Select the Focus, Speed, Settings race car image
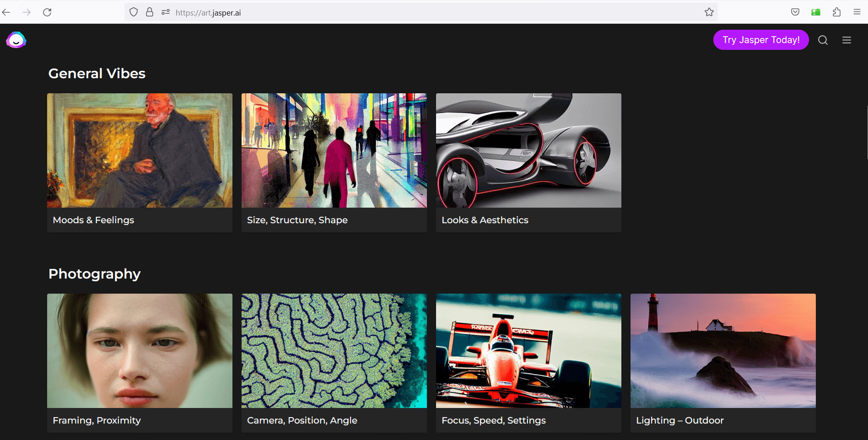The height and width of the screenshot is (440, 868). coord(528,351)
